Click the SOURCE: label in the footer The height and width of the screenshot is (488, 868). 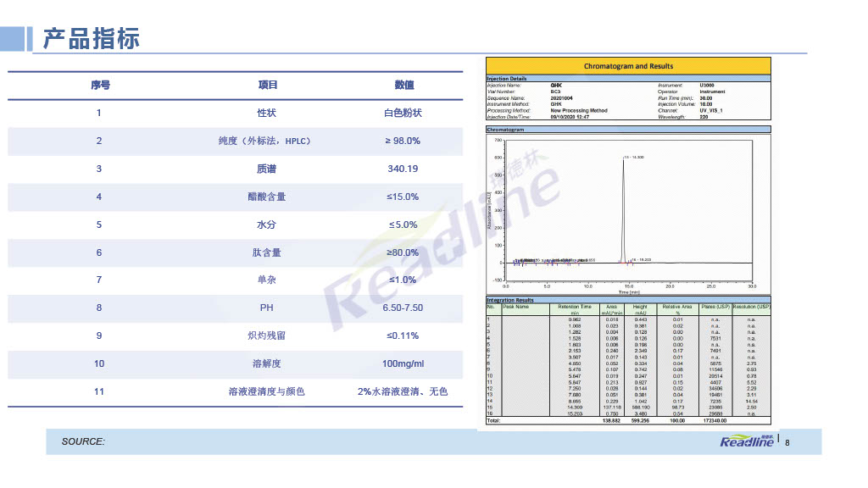pos(83,441)
